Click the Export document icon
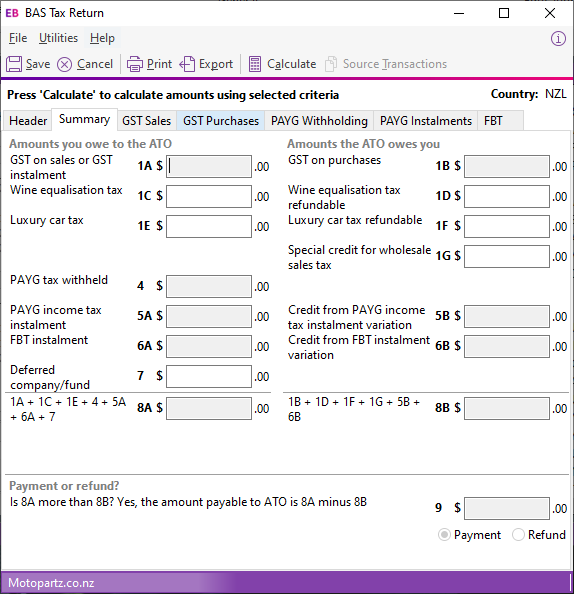This screenshot has height=594, width=574. point(187,64)
